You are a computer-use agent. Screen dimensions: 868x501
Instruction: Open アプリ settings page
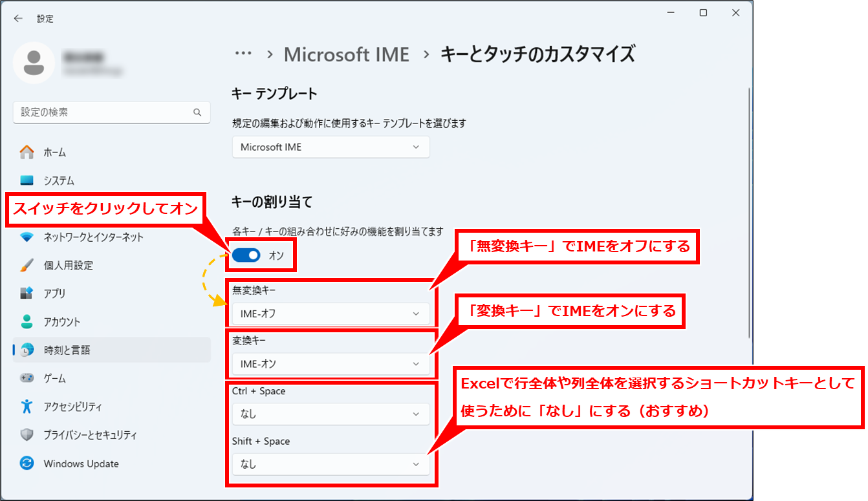(x=112, y=293)
